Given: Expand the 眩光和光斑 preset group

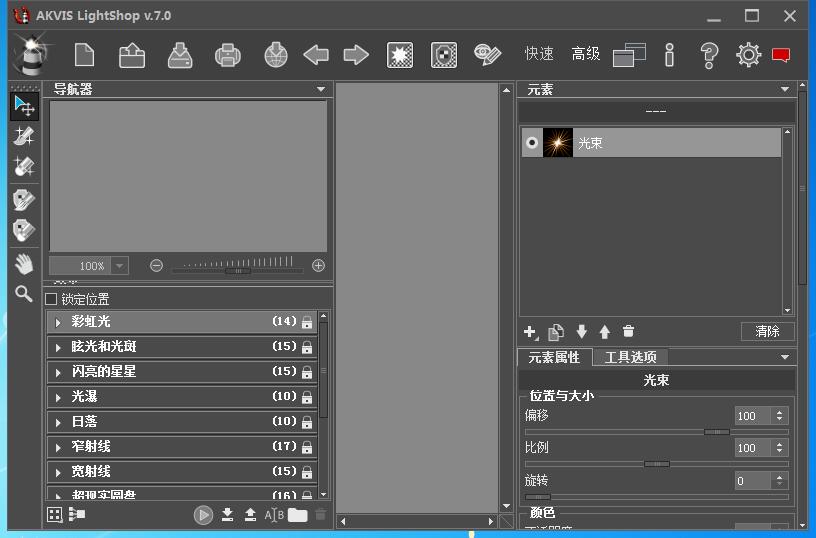Looking at the screenshot, I should [58, 347].
